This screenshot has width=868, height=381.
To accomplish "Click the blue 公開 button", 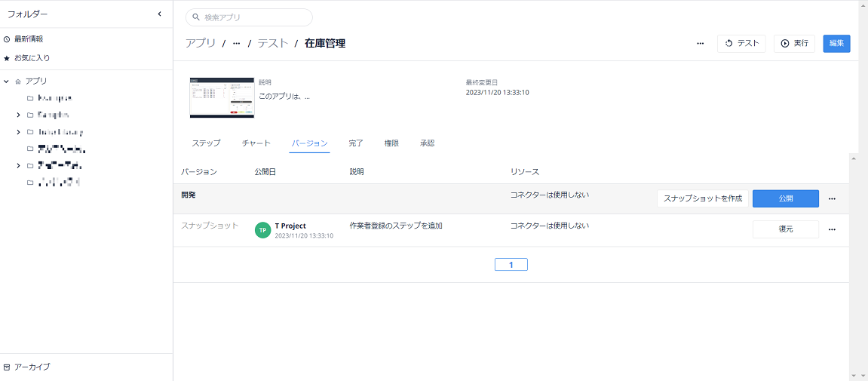I will point(786,198).
